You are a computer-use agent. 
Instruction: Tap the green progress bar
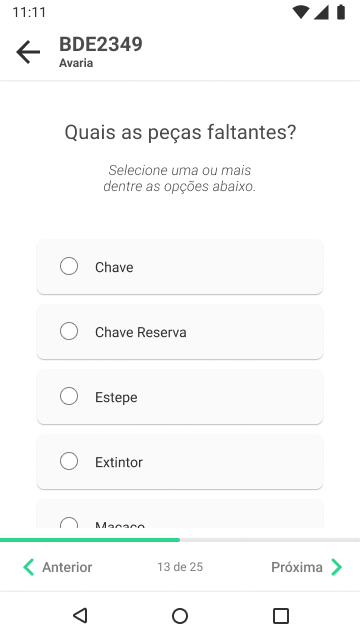click(90, 540)
